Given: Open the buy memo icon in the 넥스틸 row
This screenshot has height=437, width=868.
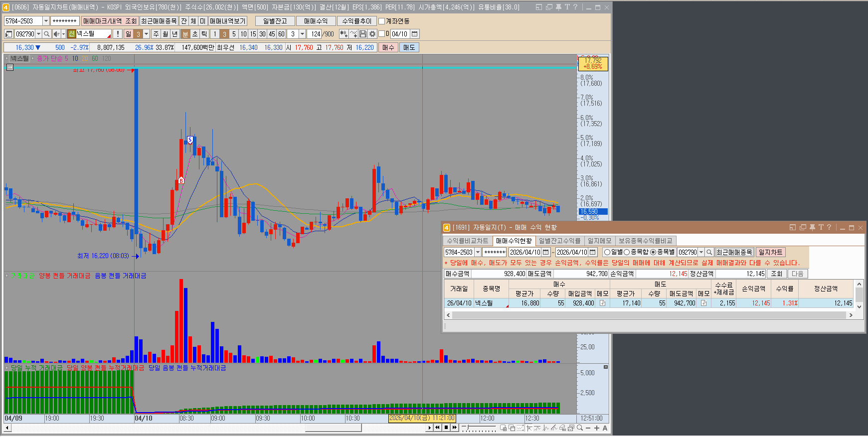Looking at the screenshot, I should pyautogui.click(x=602, y=303).
